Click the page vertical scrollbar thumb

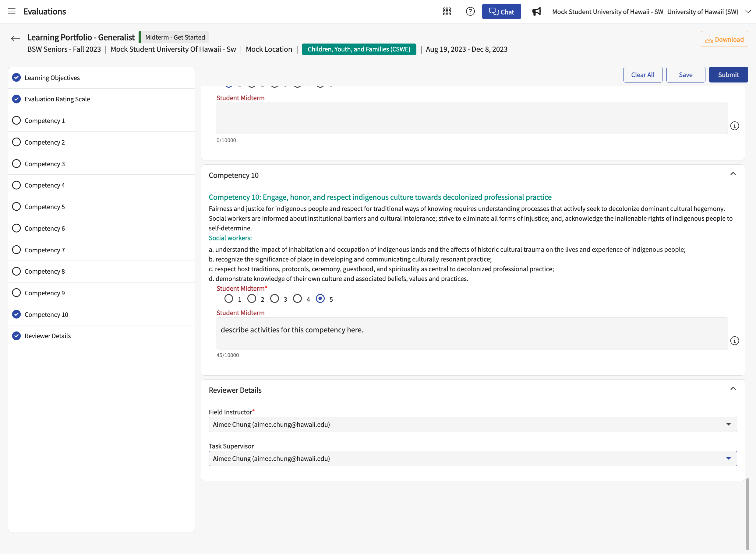click(x=747, y=514)
